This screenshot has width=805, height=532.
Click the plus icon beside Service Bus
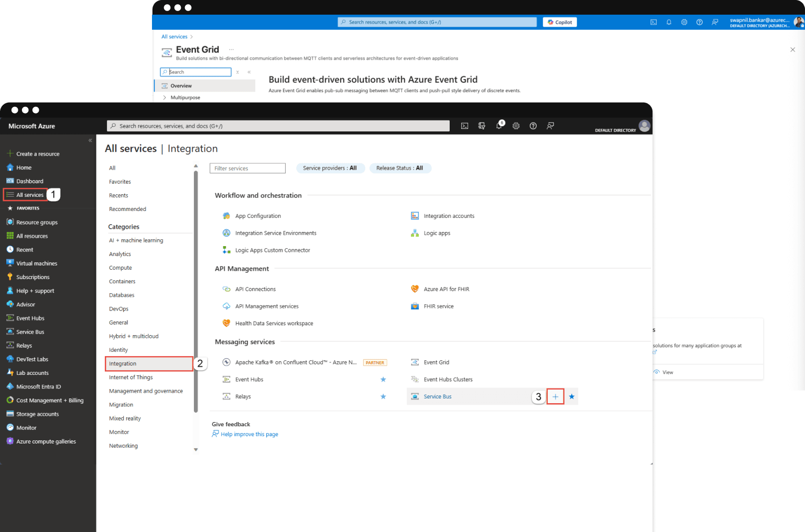(555, 397)
